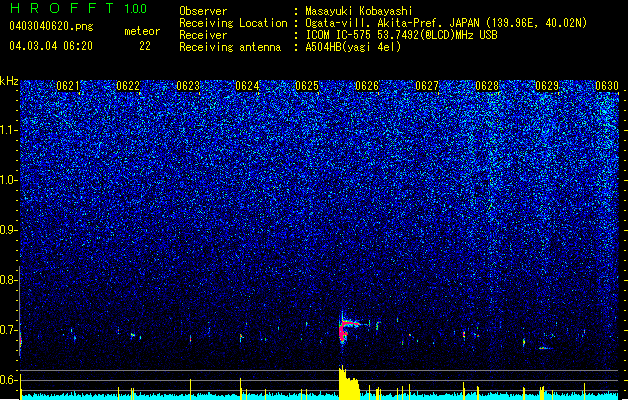Select the filename 0403040620.png
629x400 pixels.
[51, 26]
